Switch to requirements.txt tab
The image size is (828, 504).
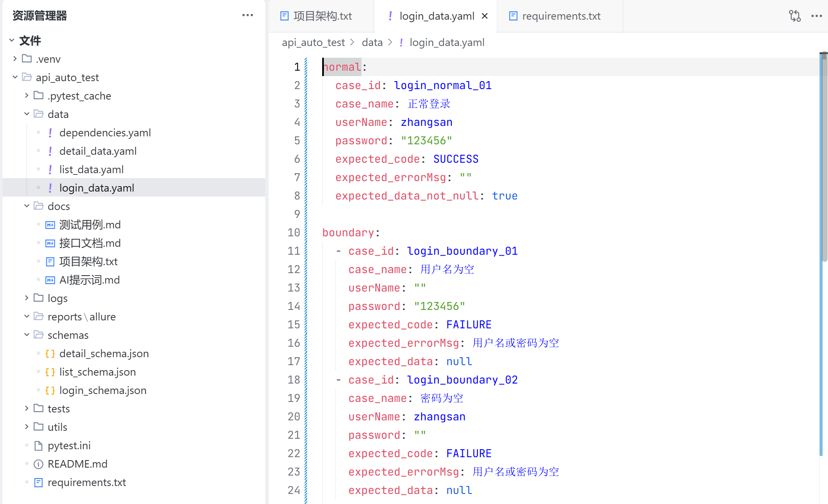pos(561,16)
